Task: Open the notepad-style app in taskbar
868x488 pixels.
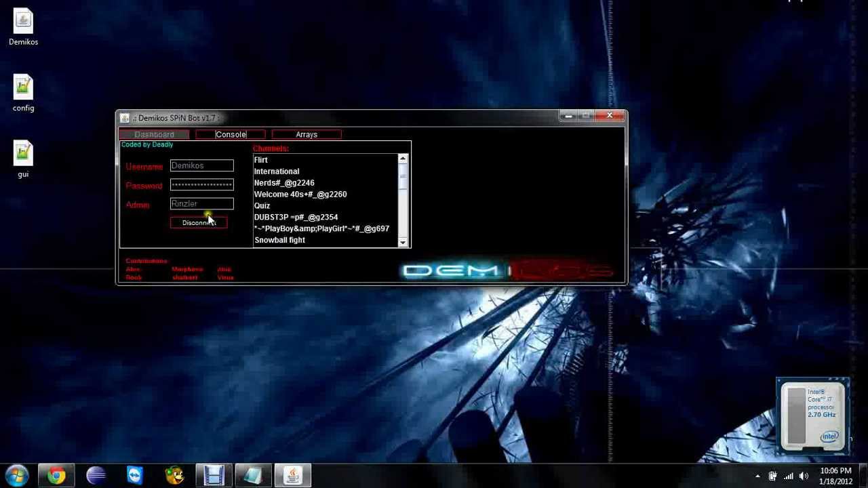Action: coord(253,476)
